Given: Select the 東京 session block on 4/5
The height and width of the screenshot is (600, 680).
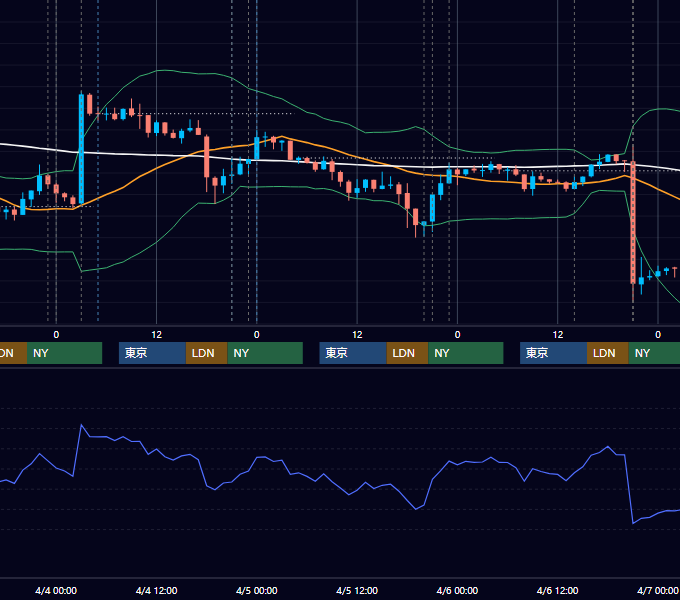Looking at the screenshot, I should 353,353.
